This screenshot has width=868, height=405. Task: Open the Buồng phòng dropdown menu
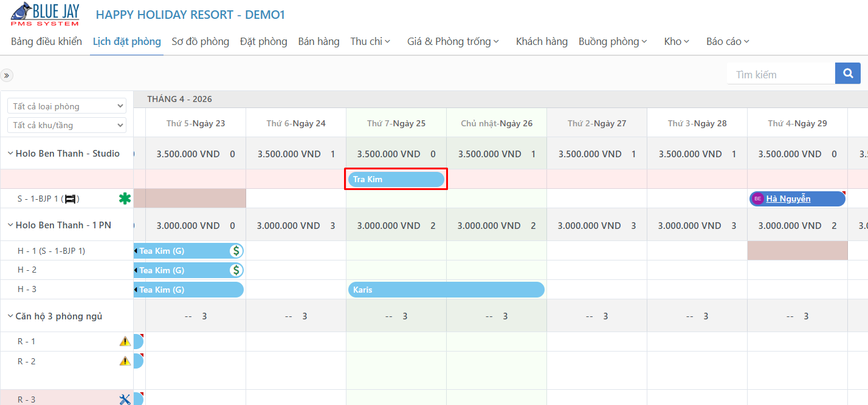(613, 41)
